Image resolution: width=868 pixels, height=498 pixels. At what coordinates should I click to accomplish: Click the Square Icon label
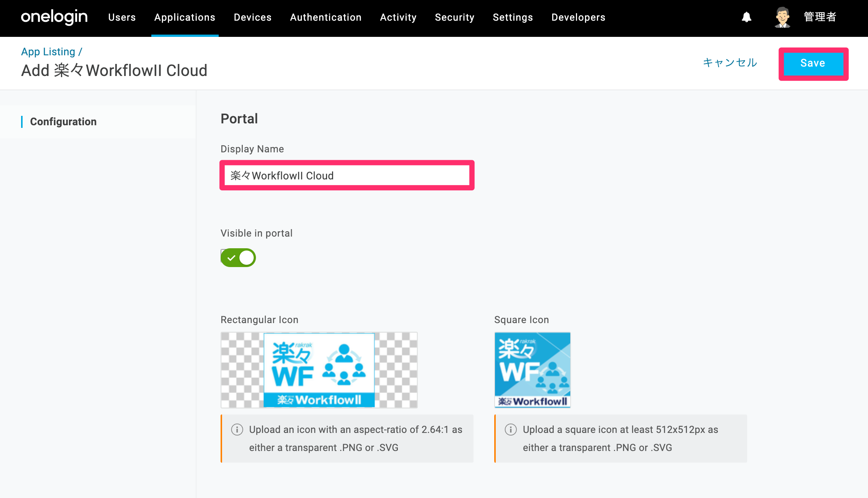click(521, 320)
